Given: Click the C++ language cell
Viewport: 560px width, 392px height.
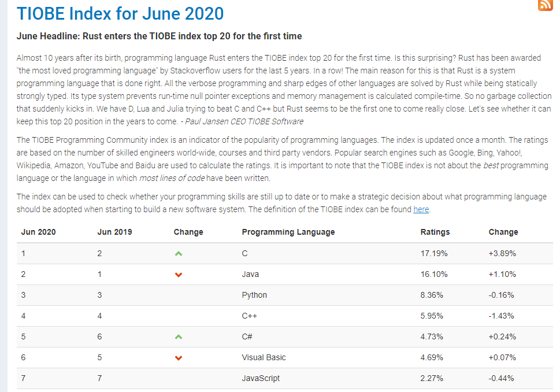Looking at the screenshot, I should pyautogui.click(x=249, y=316).
